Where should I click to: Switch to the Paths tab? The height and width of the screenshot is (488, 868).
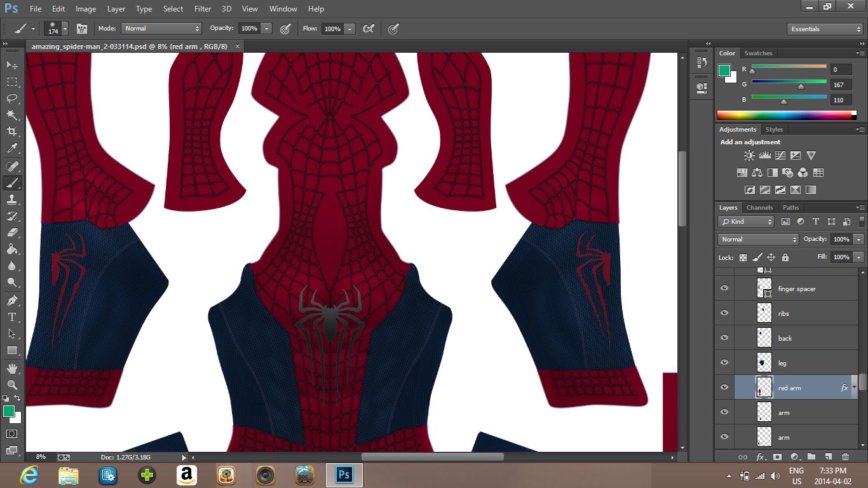(x=790, y=208)
